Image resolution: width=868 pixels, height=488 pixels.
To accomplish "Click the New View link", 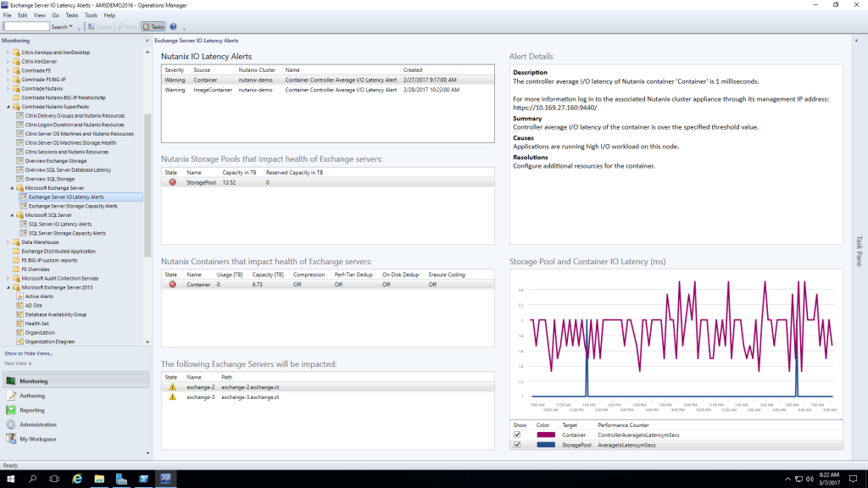I will [x=18, y=363].
